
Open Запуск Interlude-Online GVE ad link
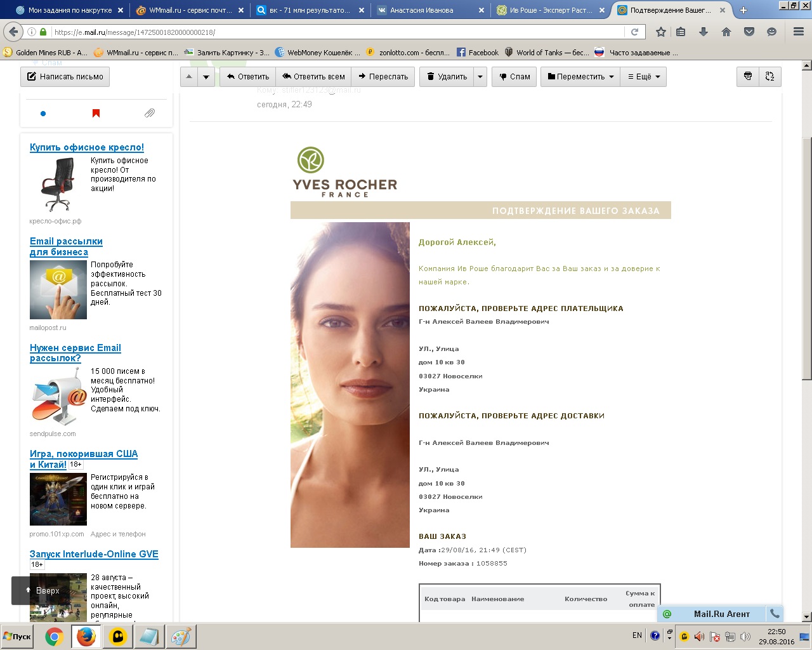click(x=94, y=554)
